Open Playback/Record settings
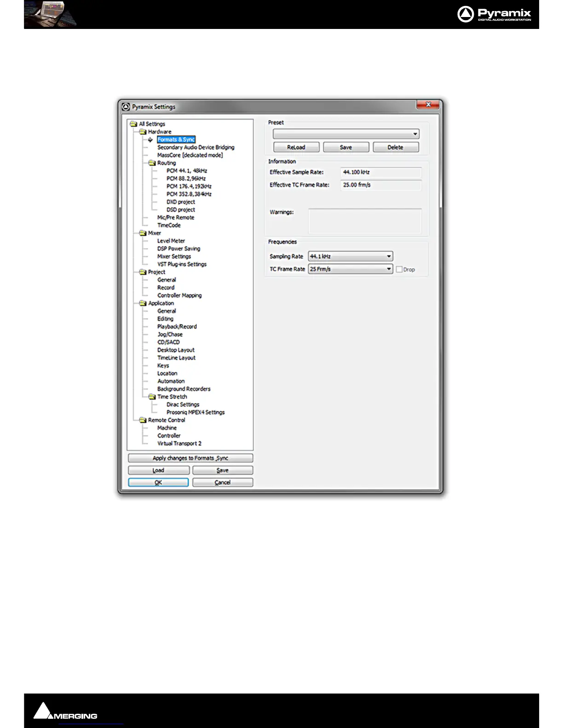 tap(177, 327)
